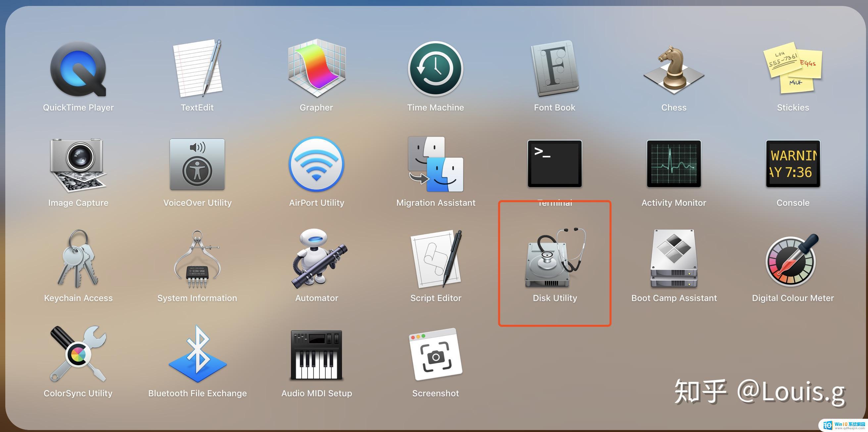Viewport: 868px width, 432px height.
Task: Click the "Chess" label text
Action: [x=674, y=108]
